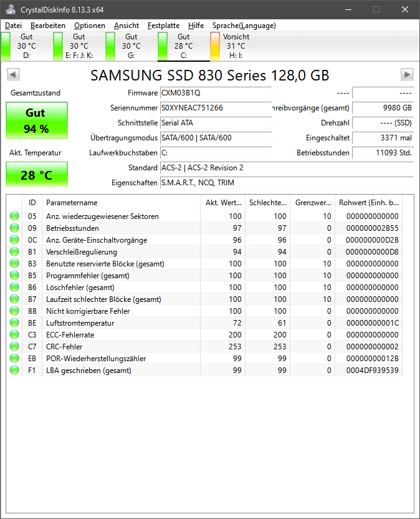Click status circle for ID B7 row
Screen dimensions: 420x519
pos(14,299)
